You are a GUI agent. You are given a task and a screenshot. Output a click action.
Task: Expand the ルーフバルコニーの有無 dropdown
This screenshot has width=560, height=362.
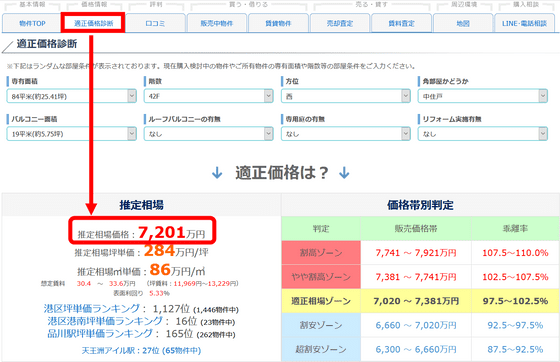click(x=209, y=134)
